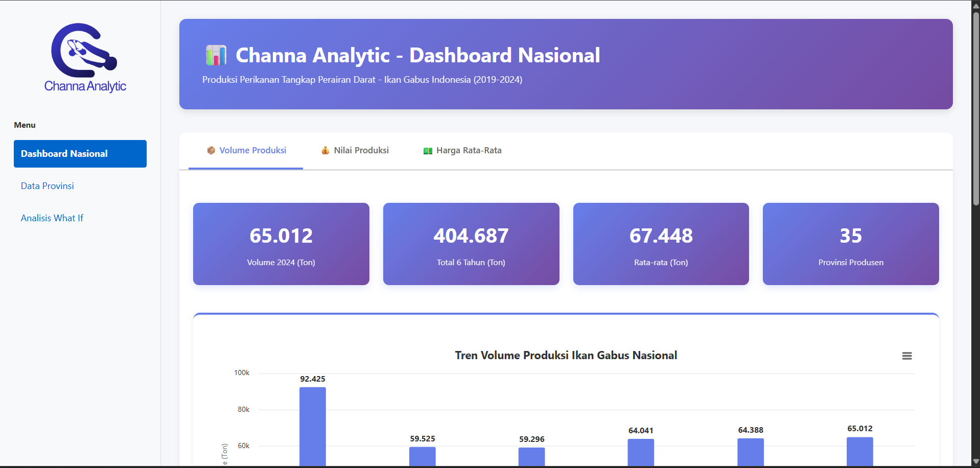Click the scrollbar up arrow icon

pos(975,5)
